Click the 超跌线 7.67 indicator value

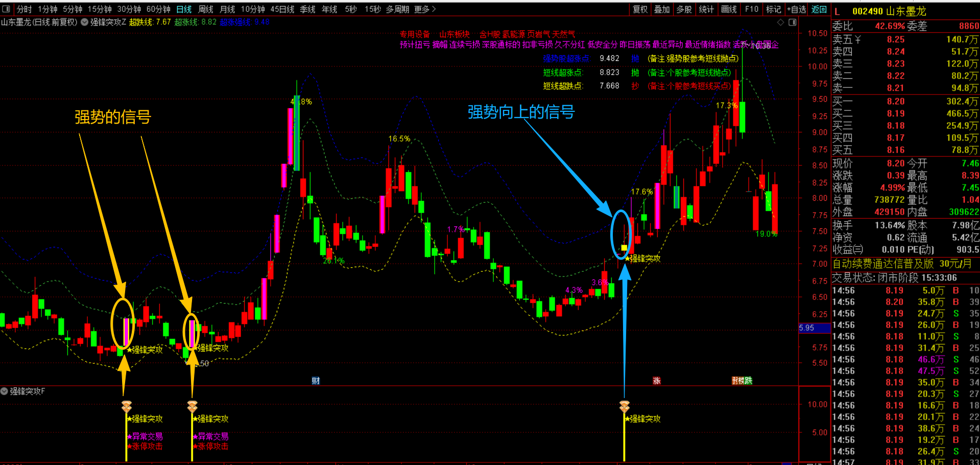click(150, 22)
